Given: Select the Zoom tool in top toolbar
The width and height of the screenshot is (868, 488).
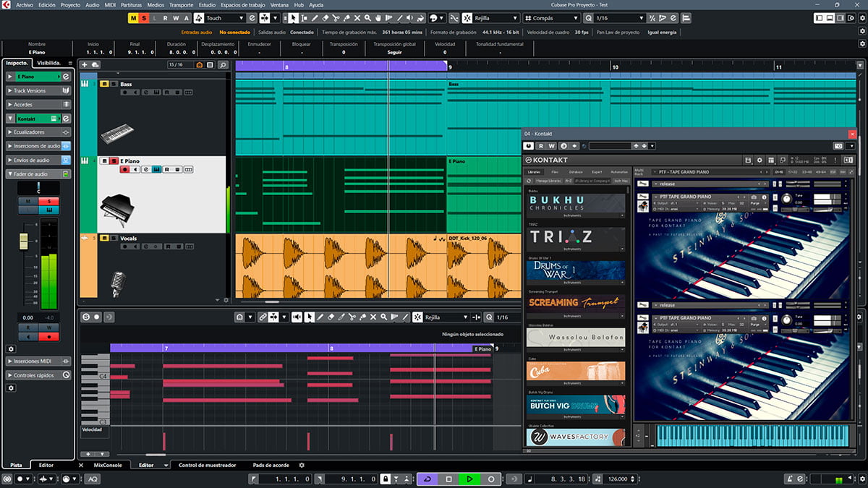Looking at the screenshot, I should (367, 18).
